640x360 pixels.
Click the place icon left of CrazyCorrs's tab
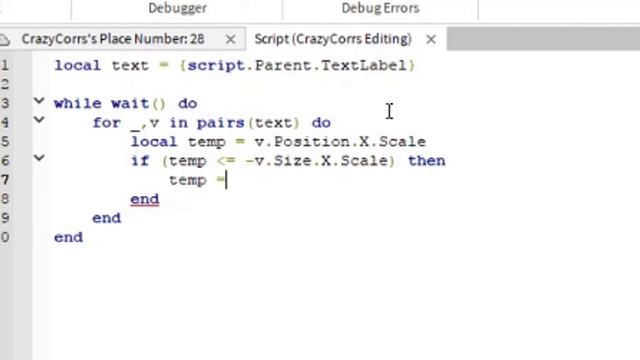pos(4,40)
